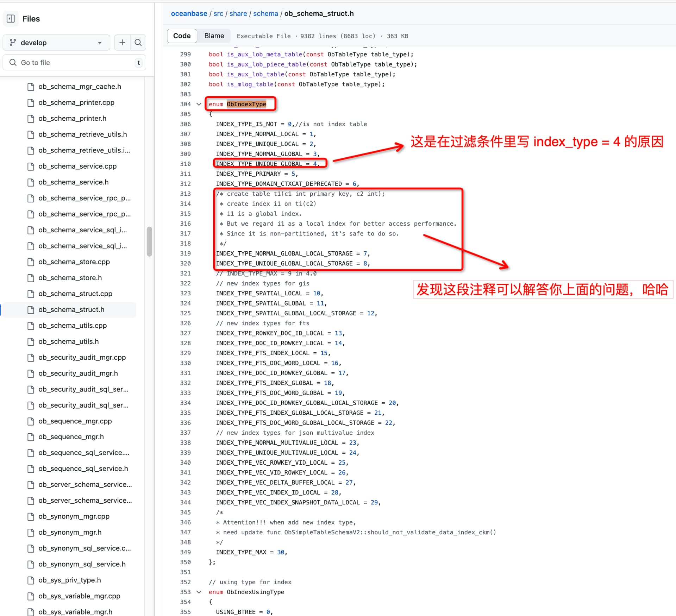Viewport: 676px width, 616px height.
Task: Click file icon next to ob_synonym_mgr.h
Action: pyautogui.click(x=31, y=532)
